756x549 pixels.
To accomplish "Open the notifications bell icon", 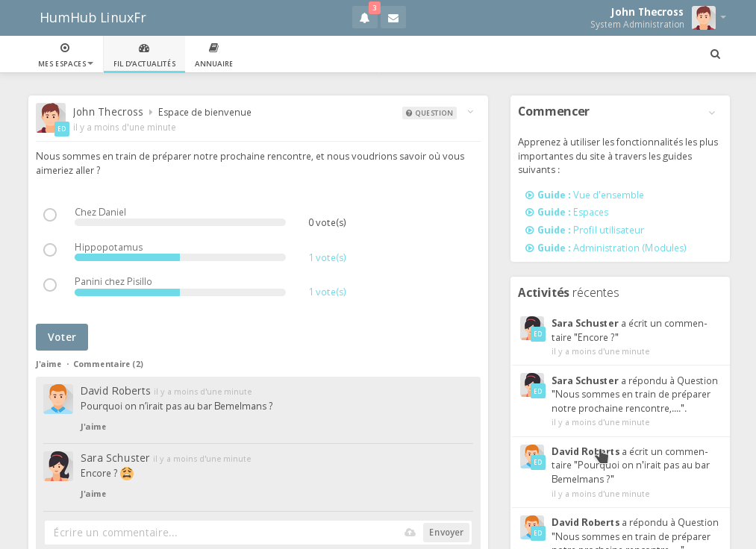I will click(364, 18).
